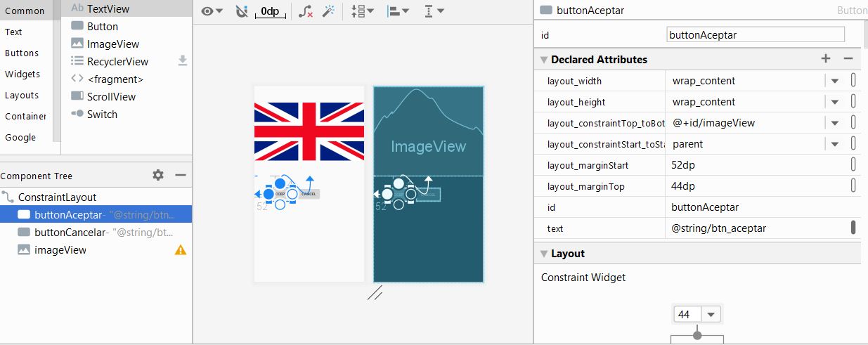Click the infer constraints magic wand
The height and width of the screenshot is (345, 868).
[x=328, y=11]
